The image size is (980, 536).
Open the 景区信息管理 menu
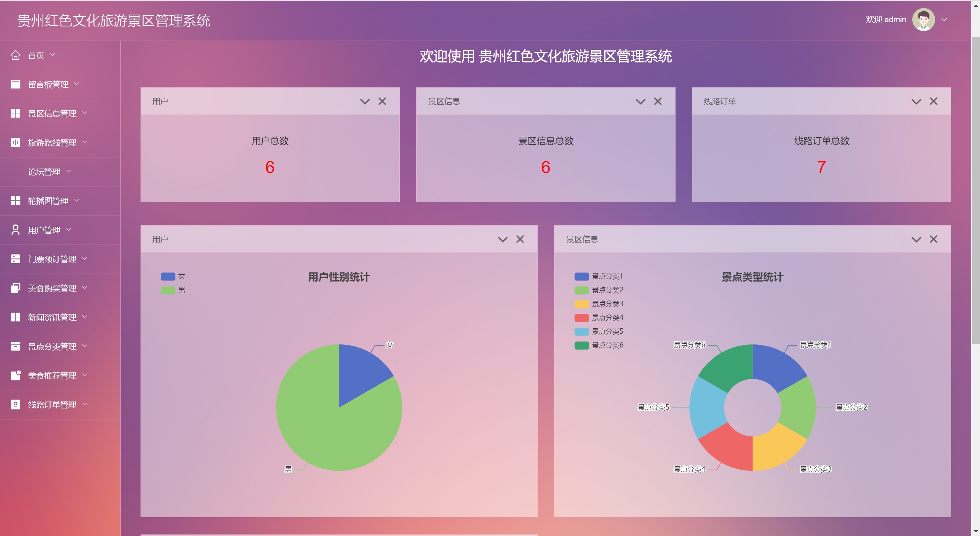tap(52, 113)
